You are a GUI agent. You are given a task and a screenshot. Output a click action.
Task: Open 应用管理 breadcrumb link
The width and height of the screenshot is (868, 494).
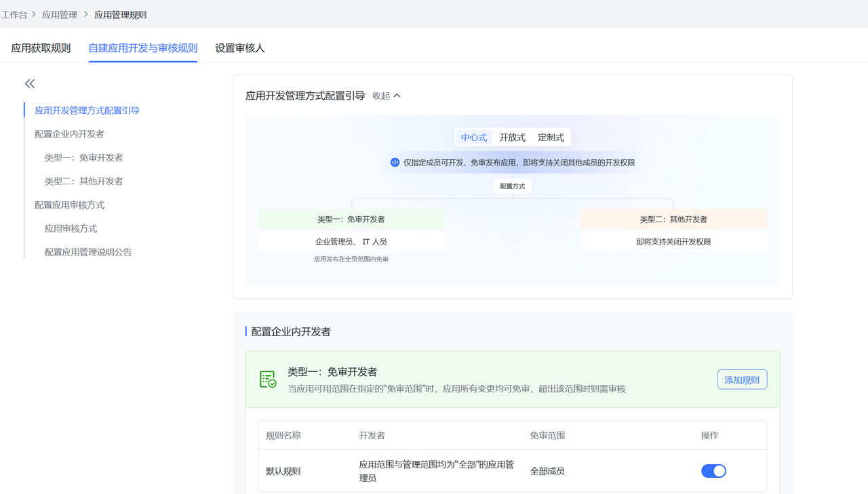click(60, 14)
